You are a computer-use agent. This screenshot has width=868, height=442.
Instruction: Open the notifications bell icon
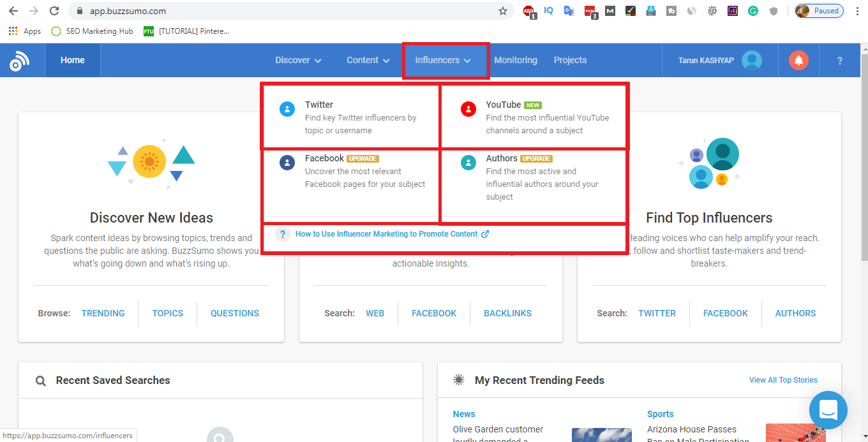point(798,61)
